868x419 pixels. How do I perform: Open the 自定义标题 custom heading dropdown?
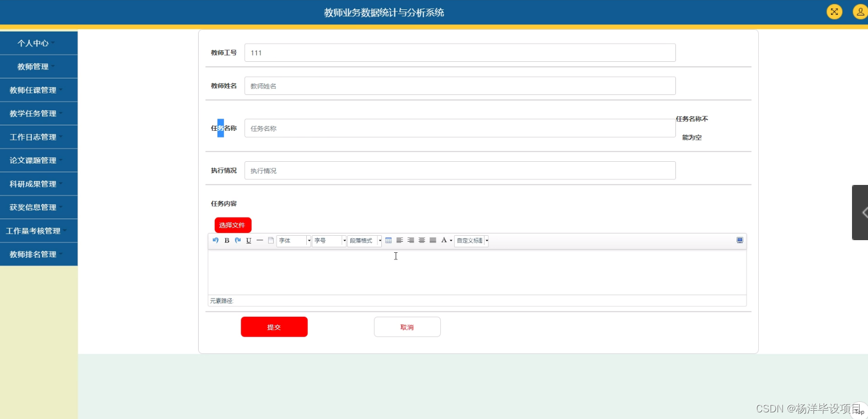click(472, 241)
